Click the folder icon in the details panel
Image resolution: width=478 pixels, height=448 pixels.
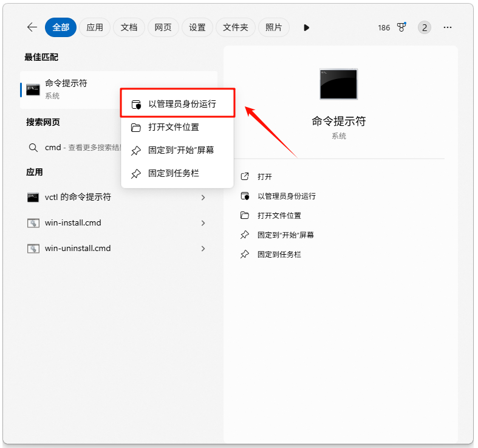[245, 215]
